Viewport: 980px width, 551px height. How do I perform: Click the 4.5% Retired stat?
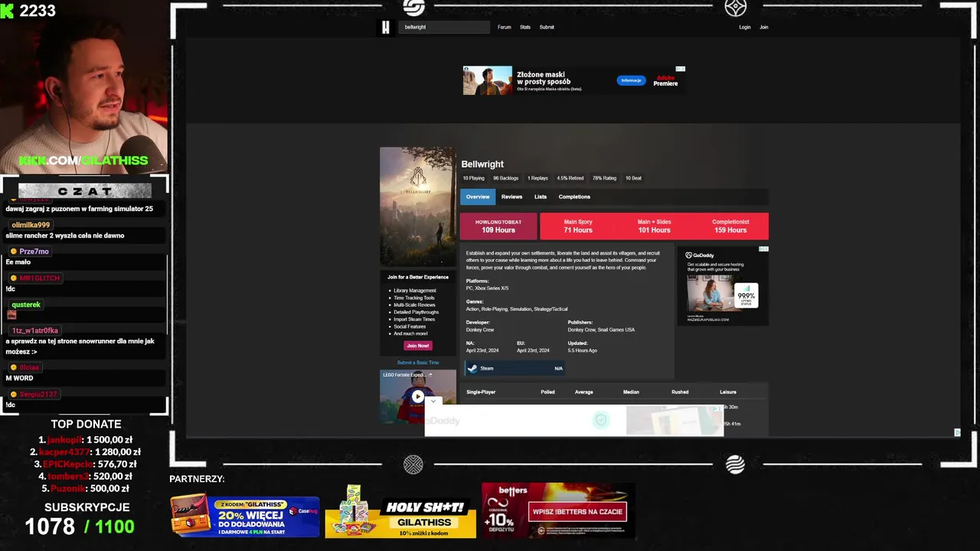click(x=570, y=178)
